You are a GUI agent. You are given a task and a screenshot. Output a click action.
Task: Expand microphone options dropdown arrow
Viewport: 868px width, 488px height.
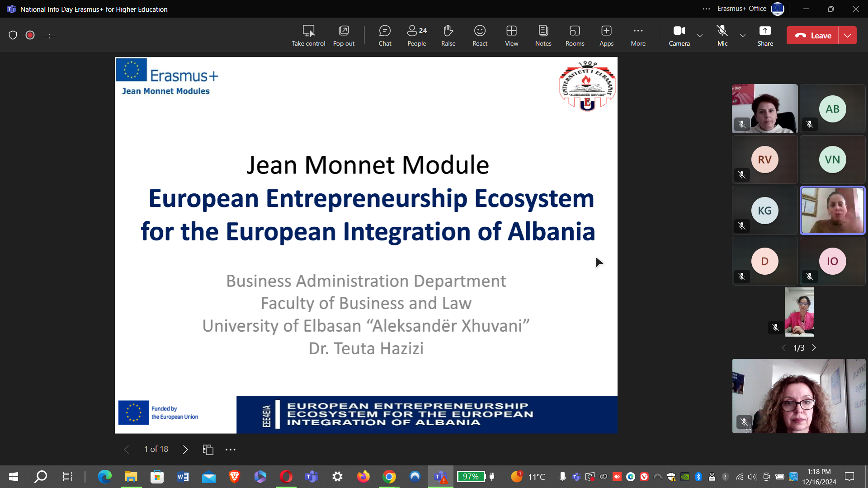(743, 35)
